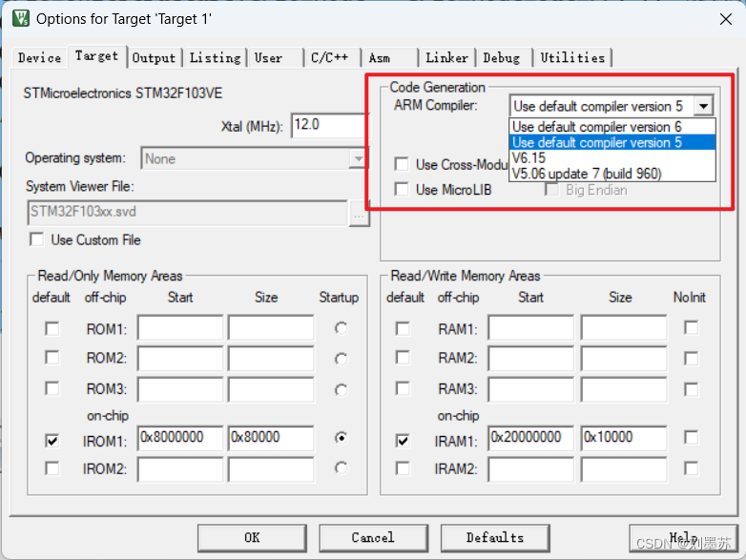Viewport: 746px width, 560px height.
Task: Uncheck the IRAM1 default checkbox
Action: point(403,441)
